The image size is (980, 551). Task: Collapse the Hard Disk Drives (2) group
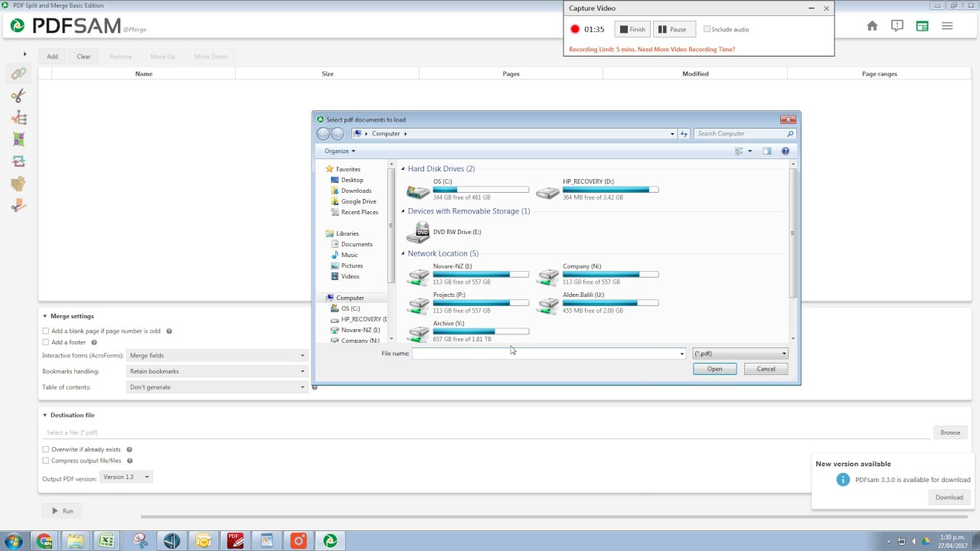403,168
